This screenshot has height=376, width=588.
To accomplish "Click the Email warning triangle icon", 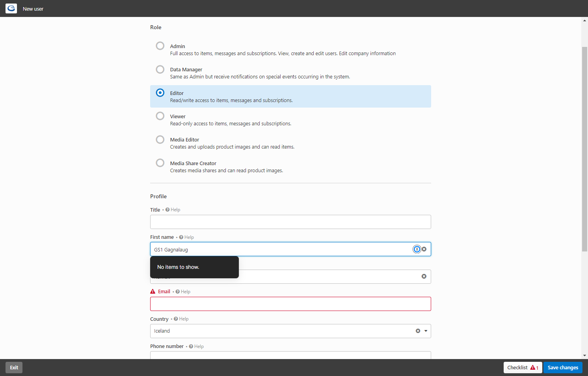I will click(x=153, y=292).
